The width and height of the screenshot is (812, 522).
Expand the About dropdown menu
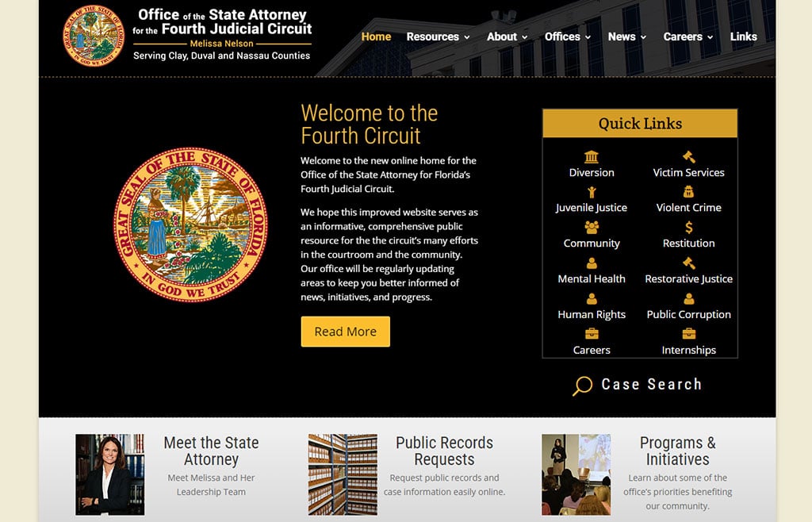coord(507,36)
